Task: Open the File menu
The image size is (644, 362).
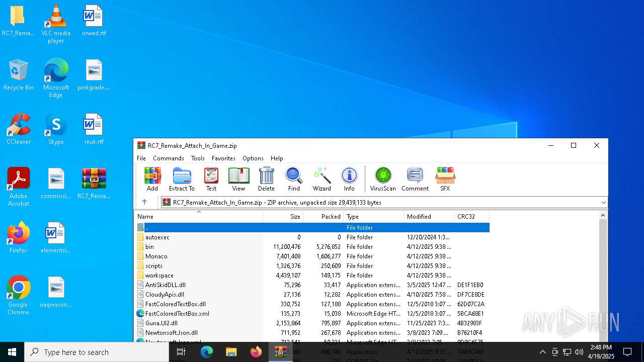Action: point(141,158)
